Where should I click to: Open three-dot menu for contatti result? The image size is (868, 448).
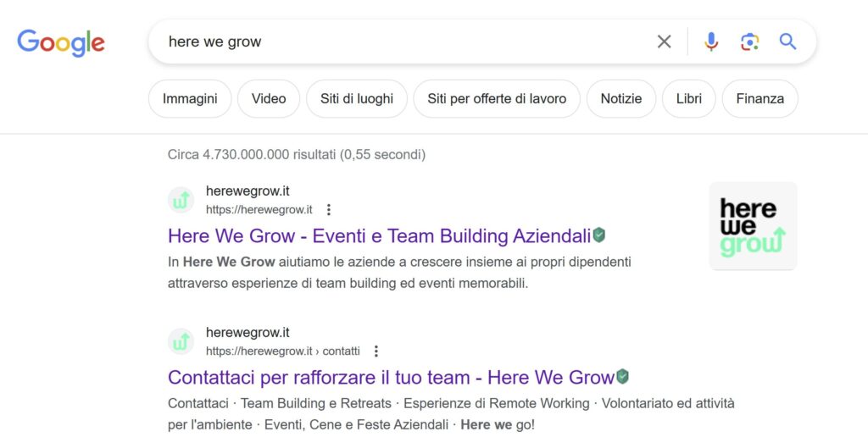(x=376, y=351)
